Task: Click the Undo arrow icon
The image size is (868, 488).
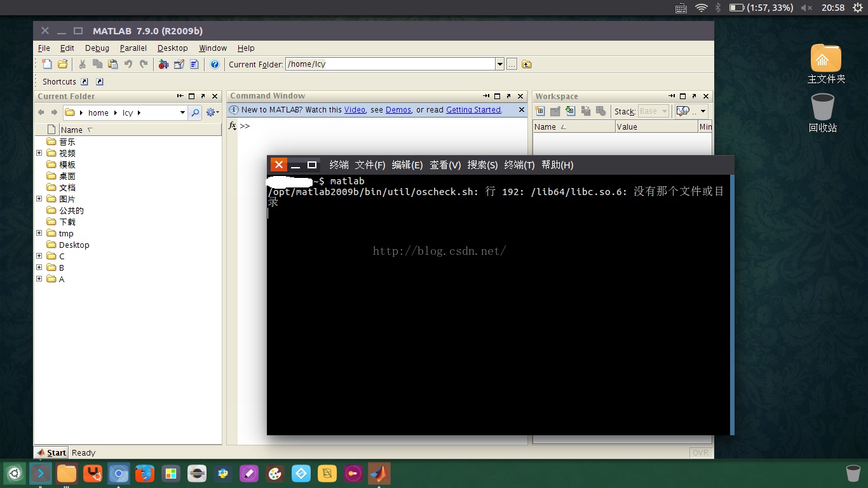Action: 128,64
